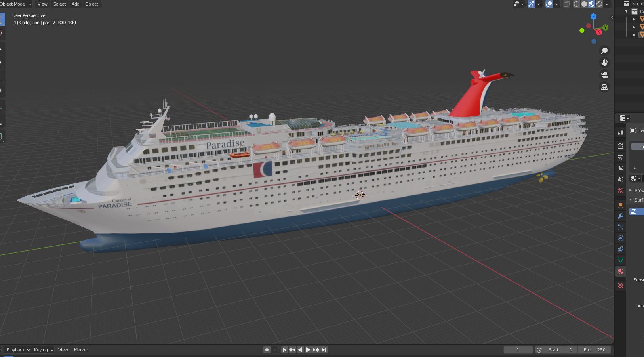The image size is (644, 357).
Task: Open the Particles properties tab
Action: coord(621,227)
